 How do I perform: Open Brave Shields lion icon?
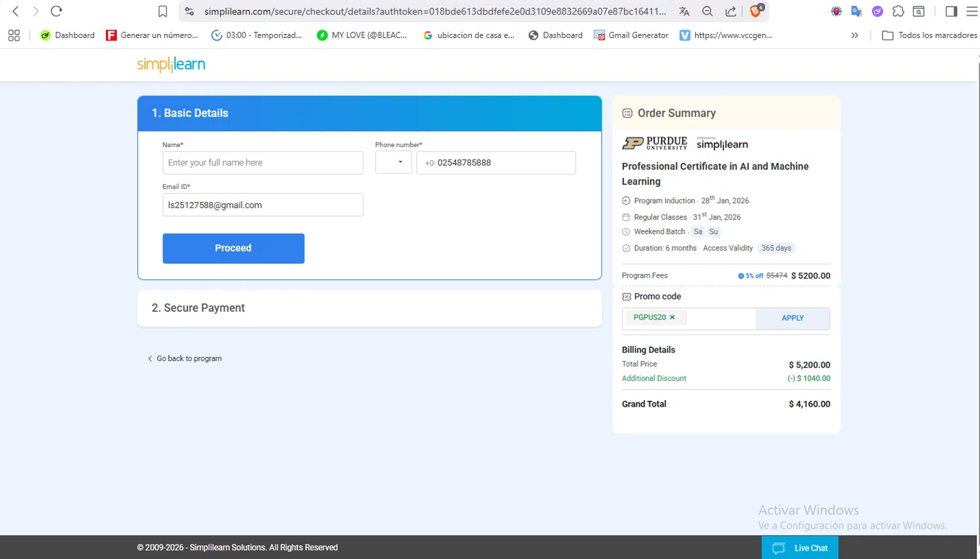[757, 10]
